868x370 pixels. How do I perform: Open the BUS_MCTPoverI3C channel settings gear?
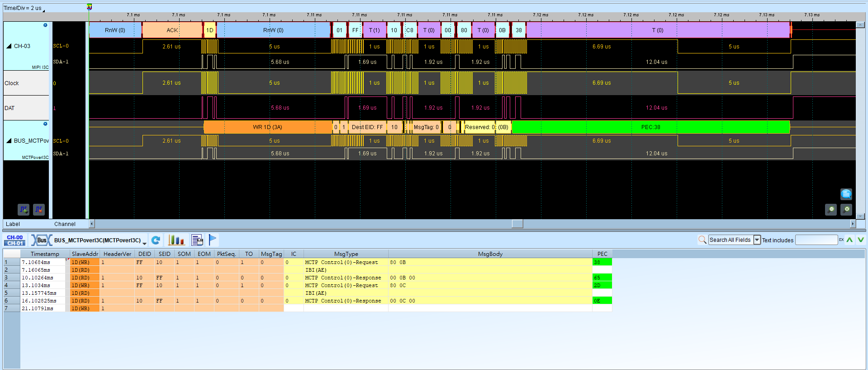click(45, 124)
